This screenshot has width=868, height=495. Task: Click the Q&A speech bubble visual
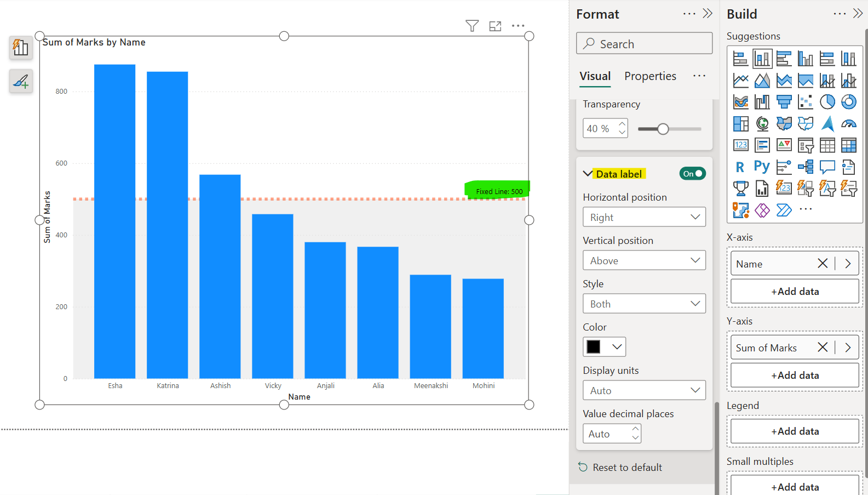[x=827, y=167]
